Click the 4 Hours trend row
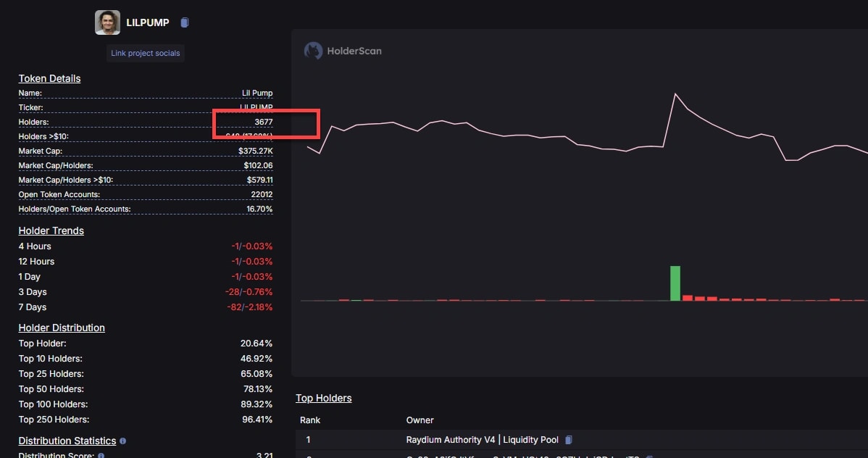 tap(146, 246)
